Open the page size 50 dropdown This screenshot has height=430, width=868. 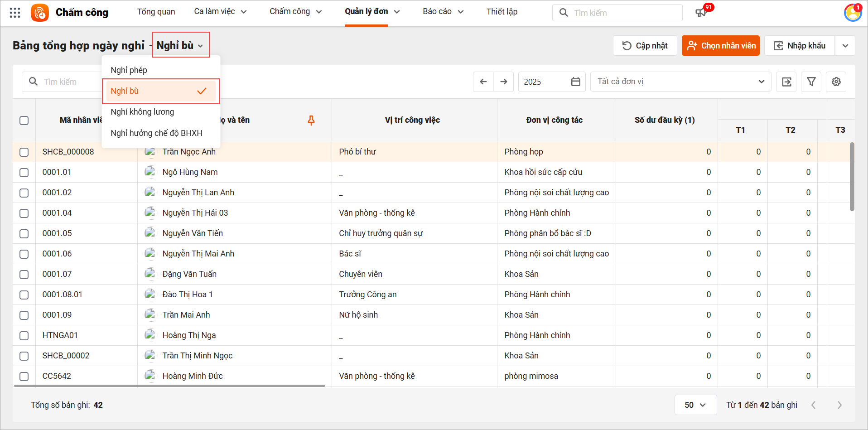695,405
